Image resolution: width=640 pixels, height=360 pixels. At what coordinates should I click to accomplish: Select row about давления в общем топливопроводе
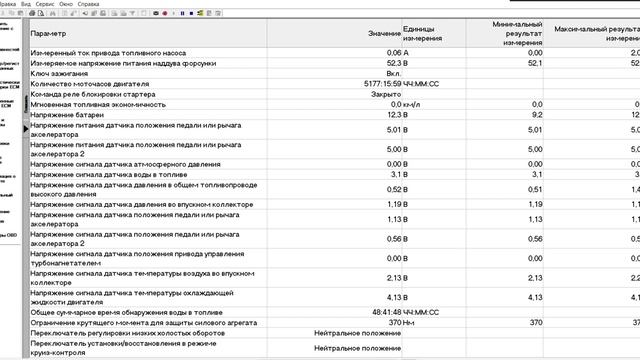click(335, 189)
